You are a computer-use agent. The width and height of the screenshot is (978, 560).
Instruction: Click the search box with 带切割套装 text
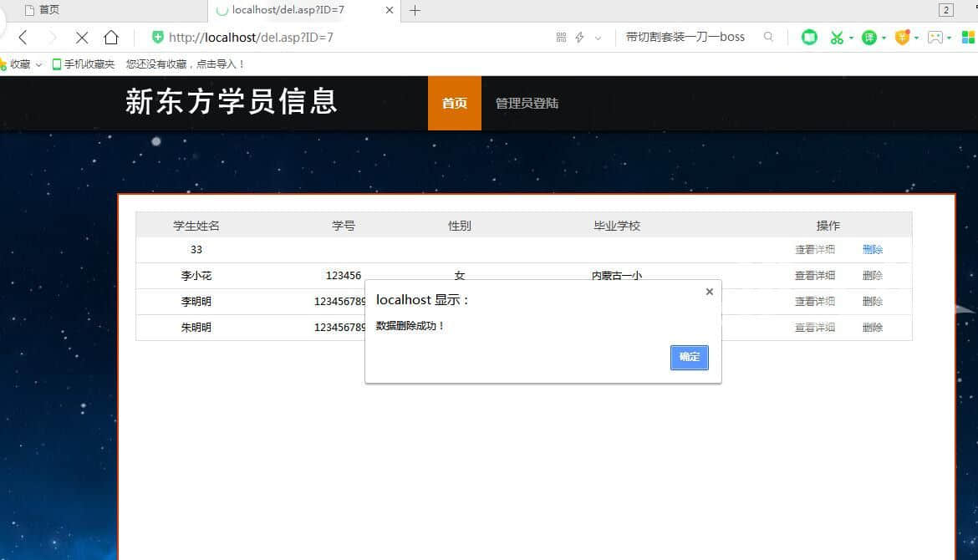tap(685, 37)
